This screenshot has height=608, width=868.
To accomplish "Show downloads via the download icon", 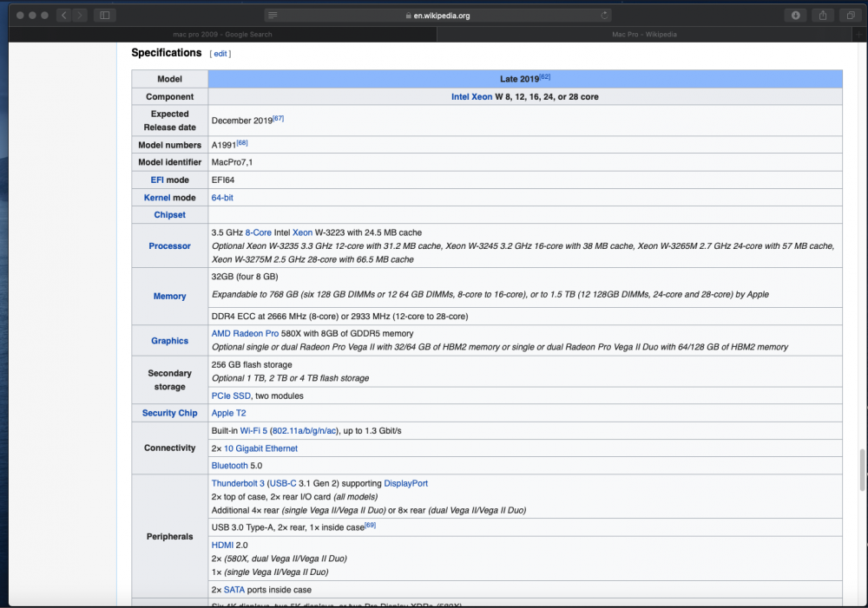I will pyautogui.click(x=795, y=16).
